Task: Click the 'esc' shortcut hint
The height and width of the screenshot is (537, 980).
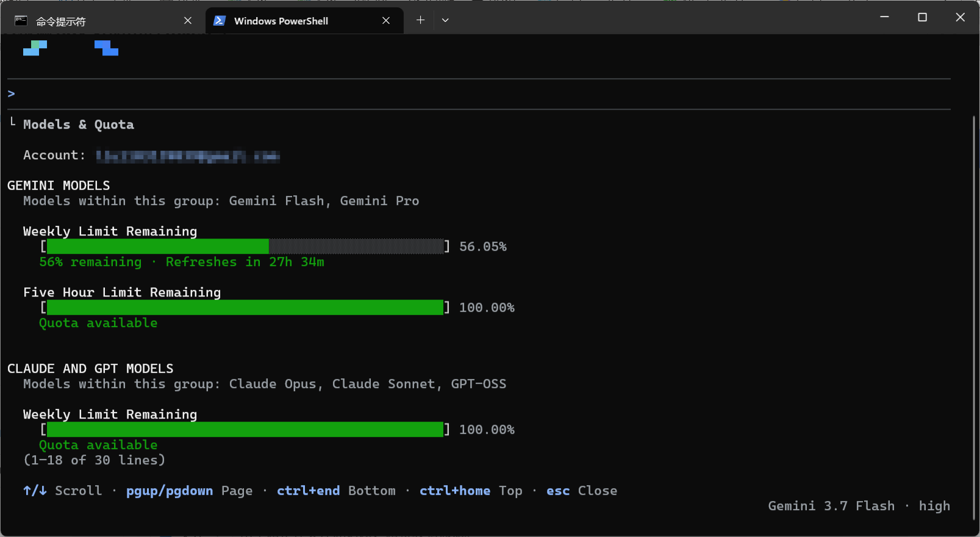Action: pyautogui.click(x=558, y=491)
